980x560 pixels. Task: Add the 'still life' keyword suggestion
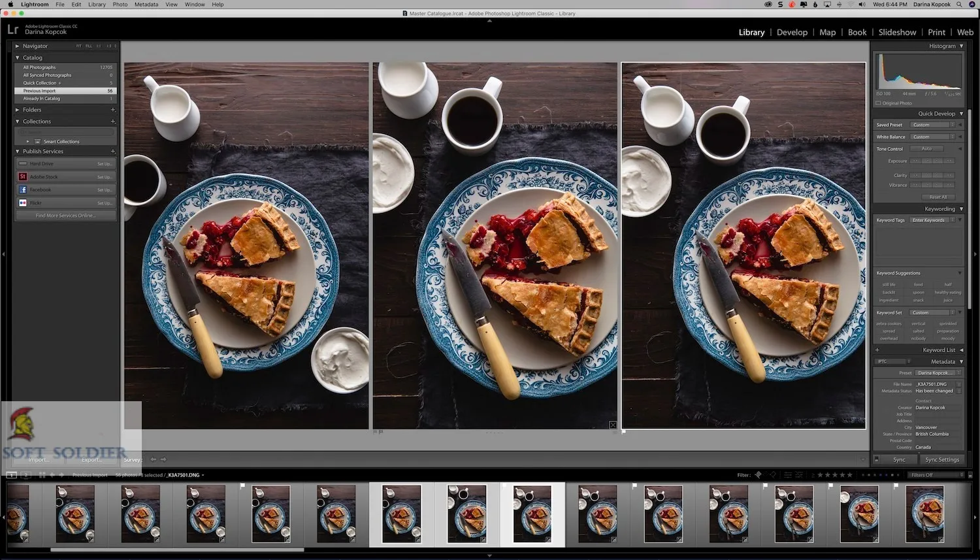pyautogui.click(x=889, y=285)
